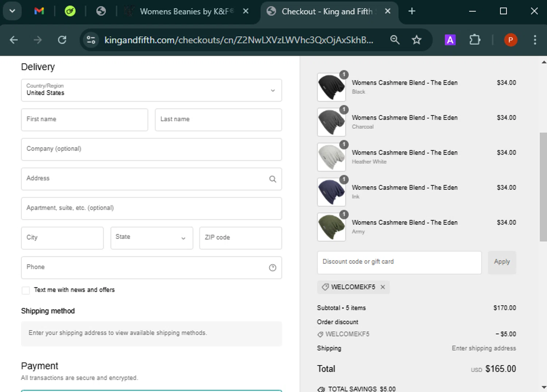Open Country/Region dropdown showing United States
The image size is (547, 392).
pyautogui.click(x=151, y=90)
